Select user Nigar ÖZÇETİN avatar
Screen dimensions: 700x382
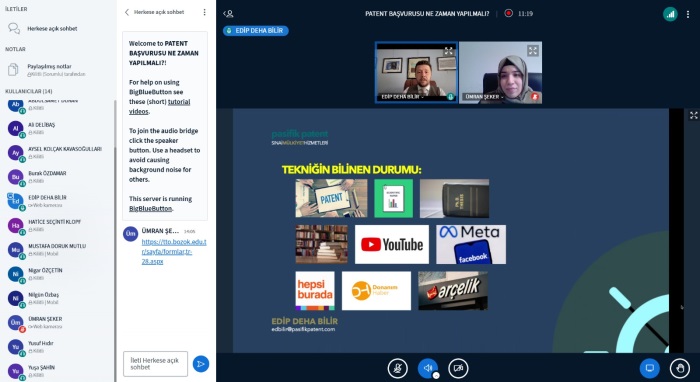click(16, 274)
